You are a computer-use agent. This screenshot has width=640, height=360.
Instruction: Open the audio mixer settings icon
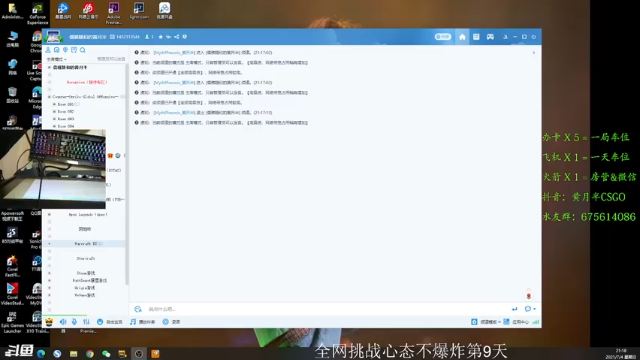coord(86,322)
